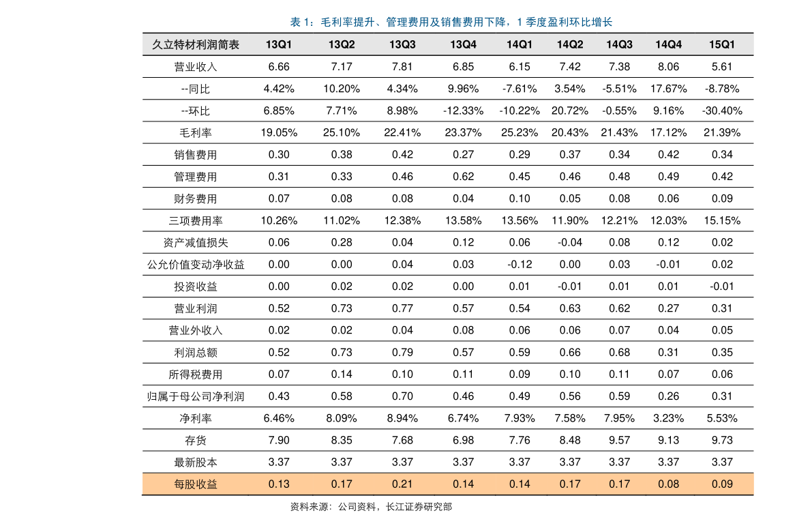This screenshot has width=812, height=526.
Task: Select the 14Q2 column header
Action: coord(569,44)
